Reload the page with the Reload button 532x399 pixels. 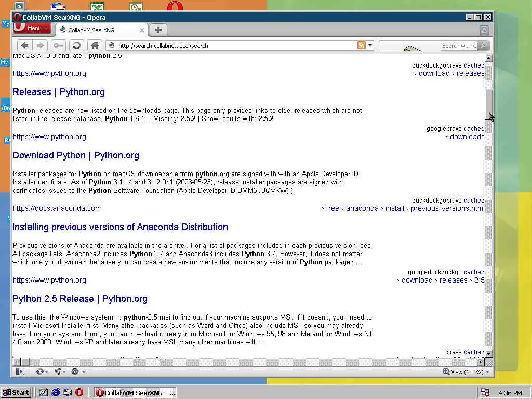[77, 45]
